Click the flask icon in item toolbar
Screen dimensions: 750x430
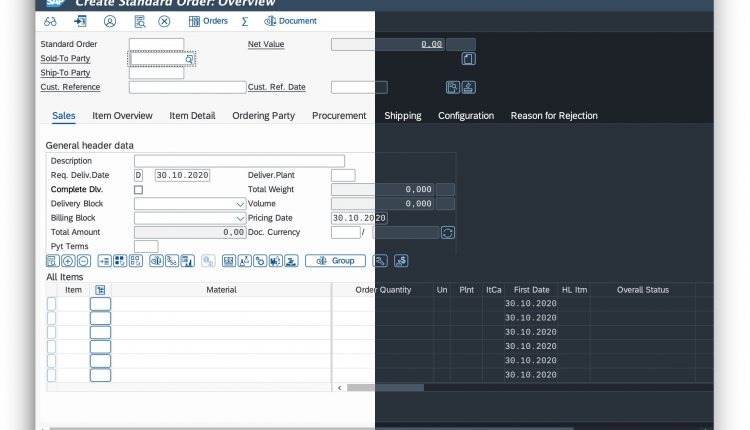click(244, 261)
